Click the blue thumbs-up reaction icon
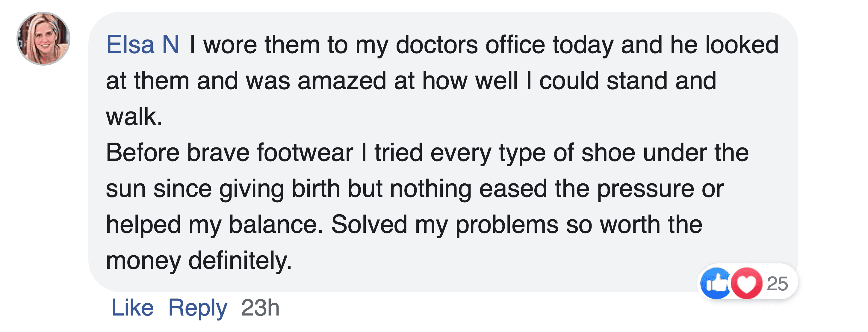 [x=716, y=283]
